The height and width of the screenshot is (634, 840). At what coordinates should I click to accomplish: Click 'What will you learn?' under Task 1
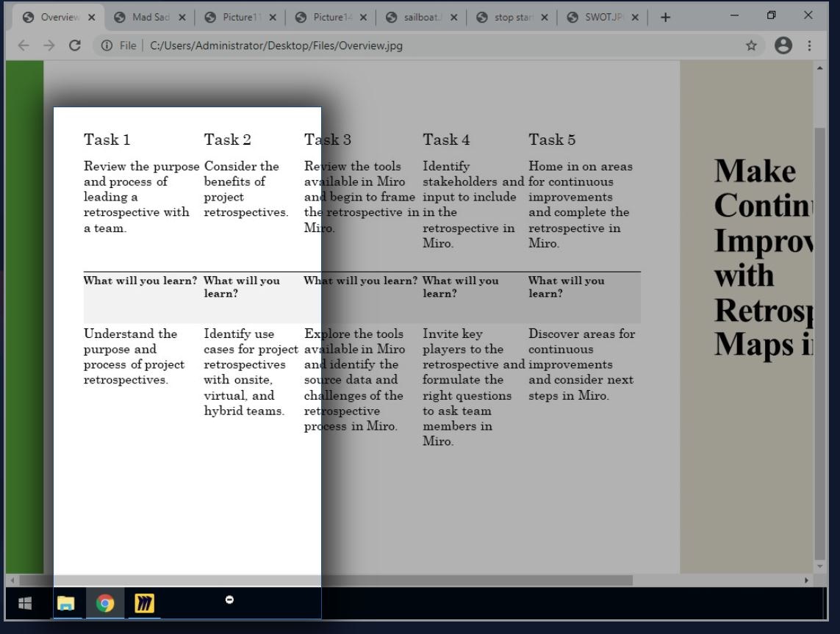(x=140, y=281)
